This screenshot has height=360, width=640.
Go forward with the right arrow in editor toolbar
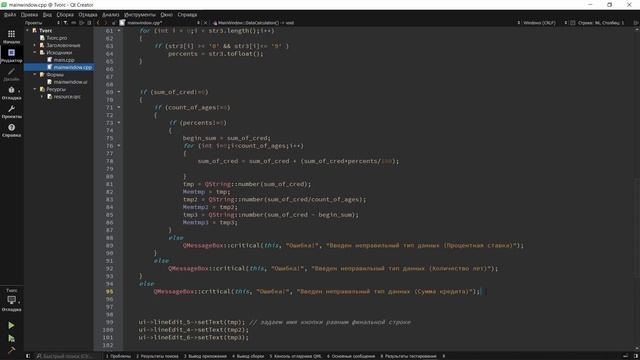(x=105, y=23)
